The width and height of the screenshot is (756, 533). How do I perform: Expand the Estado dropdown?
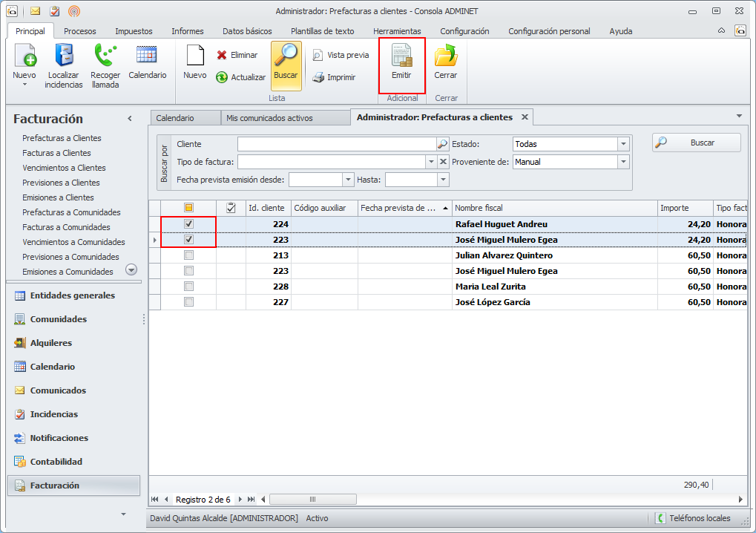pyautogui.click(x=623, y=144)
